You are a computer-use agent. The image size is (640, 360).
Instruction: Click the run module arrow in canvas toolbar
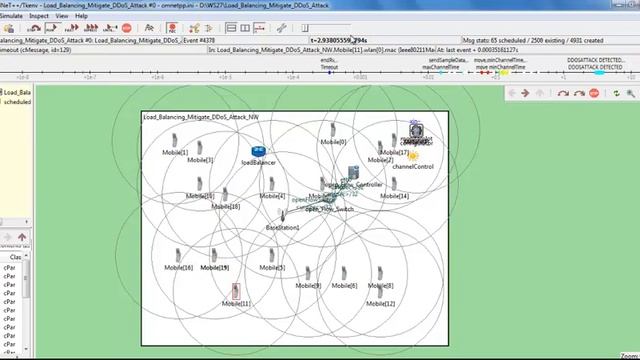point(563,93)
